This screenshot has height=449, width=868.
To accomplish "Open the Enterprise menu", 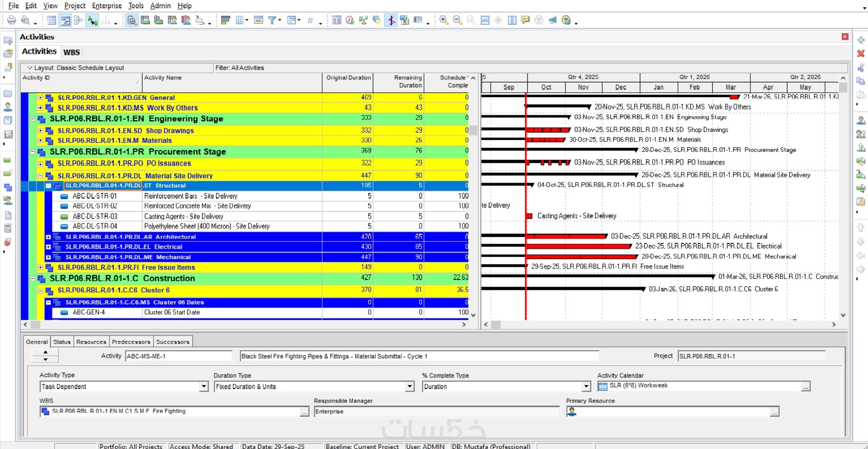I will tap(107, 6).
